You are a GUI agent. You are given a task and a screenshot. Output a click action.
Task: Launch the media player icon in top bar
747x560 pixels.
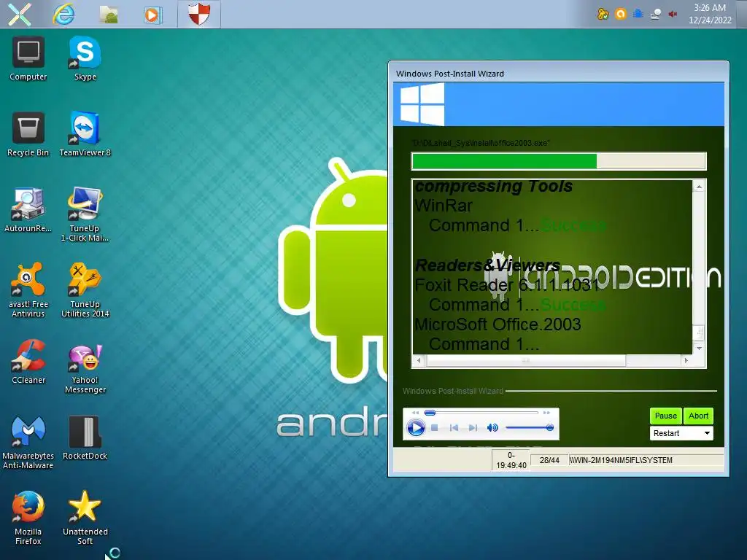tap(152, 15)
